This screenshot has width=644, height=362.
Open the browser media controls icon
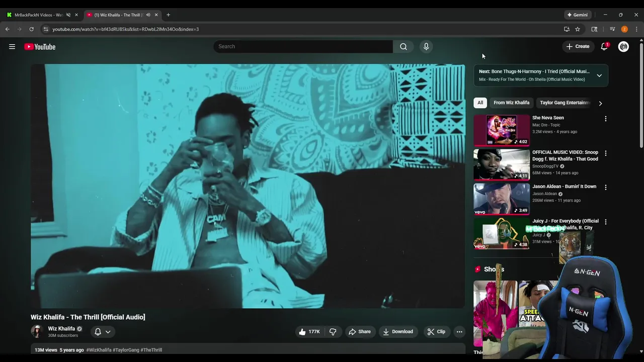click(x=612, y=29)
